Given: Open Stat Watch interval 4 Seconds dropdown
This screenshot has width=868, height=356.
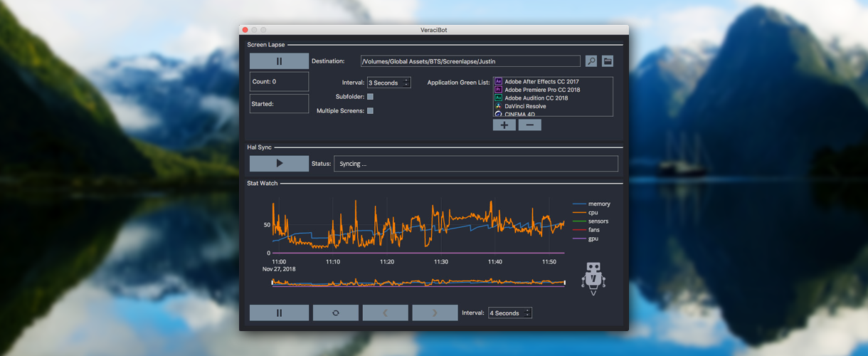Looking at the screenshot, I should click(510, 313).
